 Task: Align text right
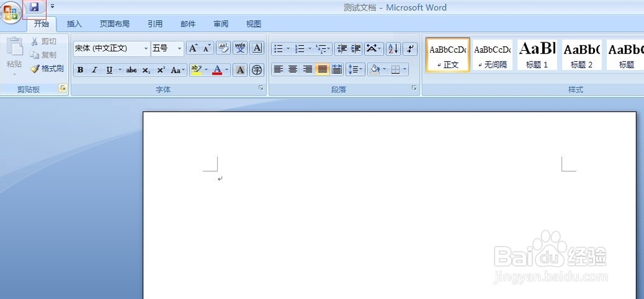click(x=307, y=69)
